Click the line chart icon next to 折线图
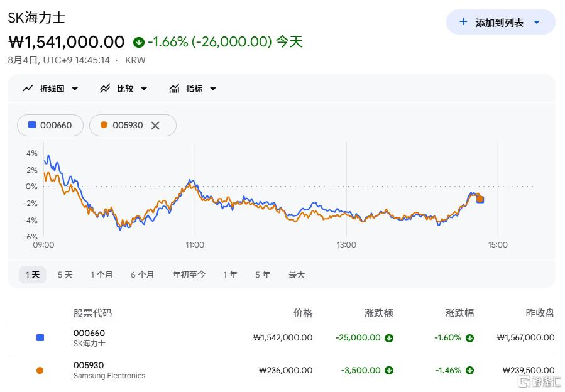Image resolution: width=565 pixels, height=392 pixels. pos(28,89)
